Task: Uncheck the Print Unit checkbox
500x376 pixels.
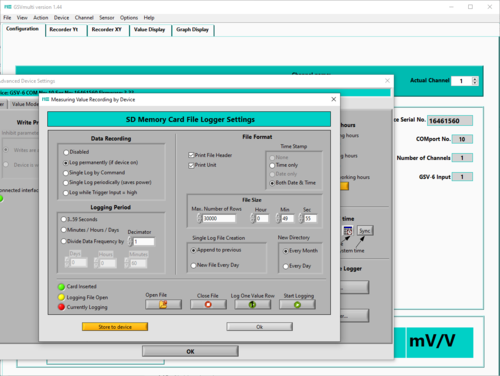Action: point(191,165)
